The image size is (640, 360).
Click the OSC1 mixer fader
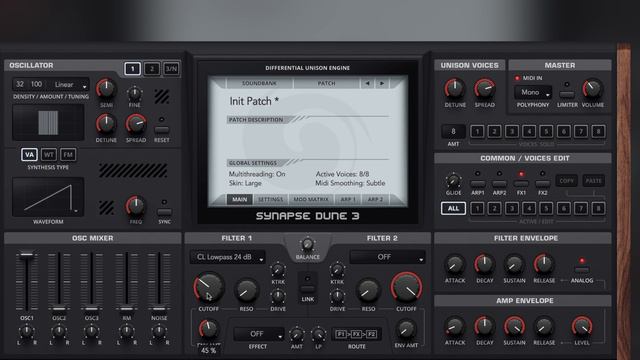27,254
